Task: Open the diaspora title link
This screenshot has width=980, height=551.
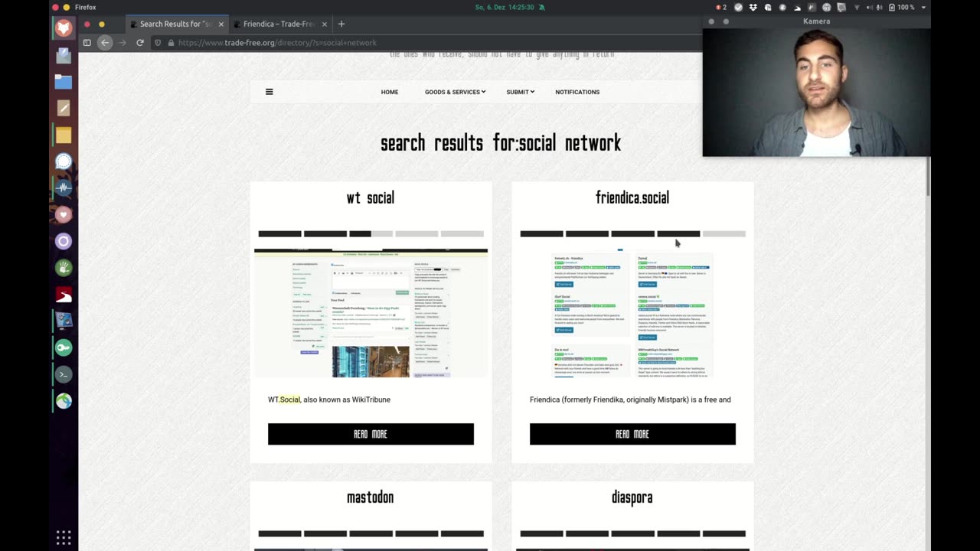Action: point(632,497)
